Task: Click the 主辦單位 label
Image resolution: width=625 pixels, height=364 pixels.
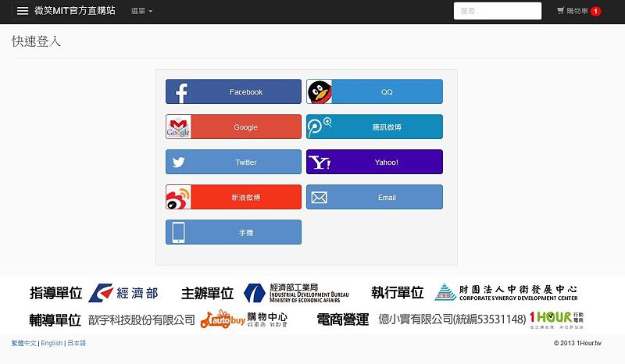Action: [x=207, y=294]
